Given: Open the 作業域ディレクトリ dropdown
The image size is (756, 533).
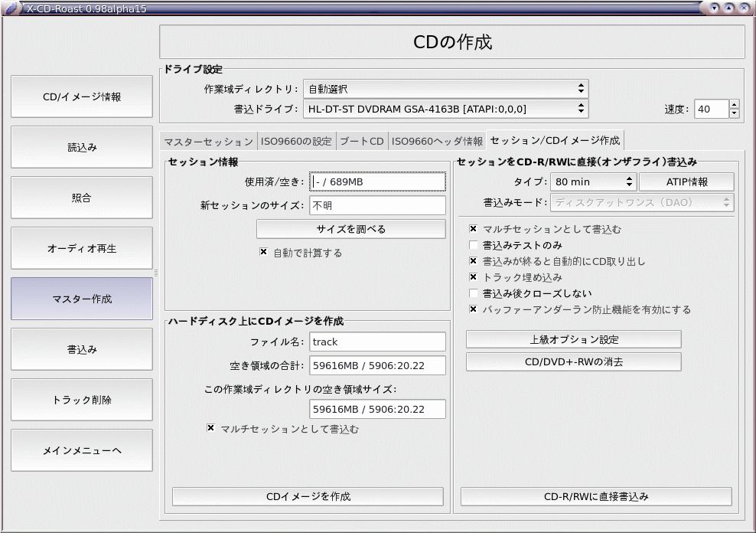Looking at the screenshot, I should tap(445, 89).
